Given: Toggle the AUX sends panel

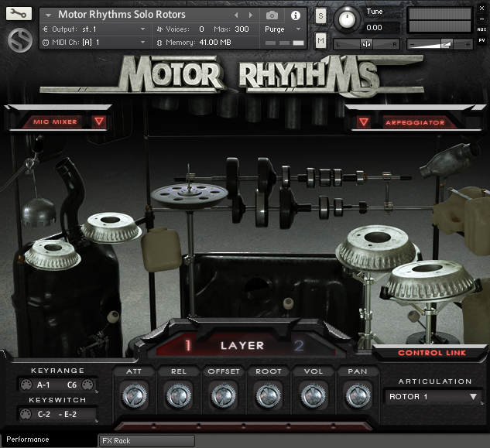Looking at the screenshot, I should tap(481, 29).
